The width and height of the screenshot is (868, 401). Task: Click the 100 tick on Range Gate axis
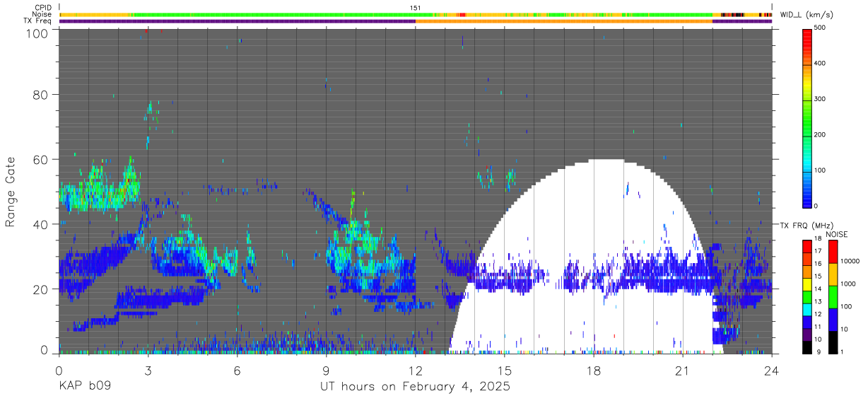pyautogui.click(x=37, y=33)
